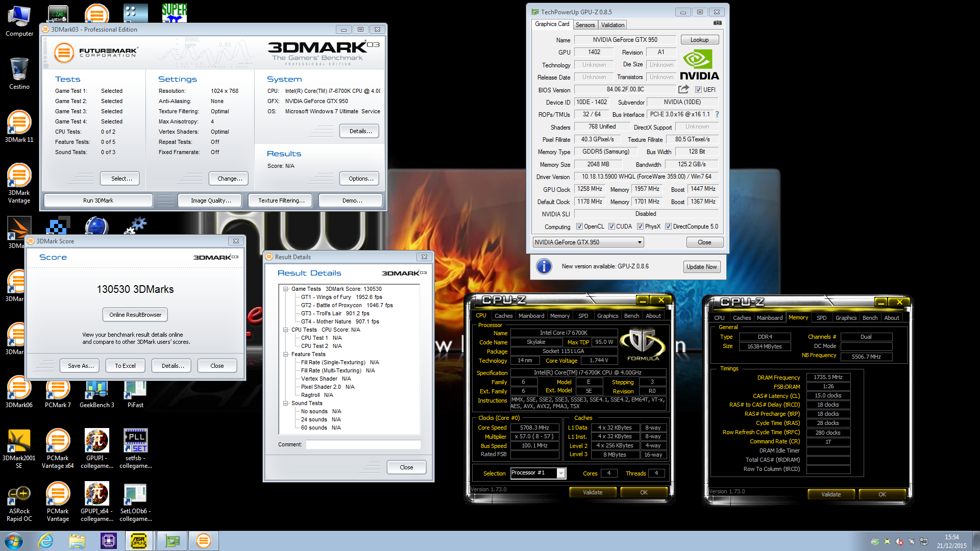Launch PCMark Vantage x64 shortcut
This screenshot has height=551, width=980.
[58, 448]
